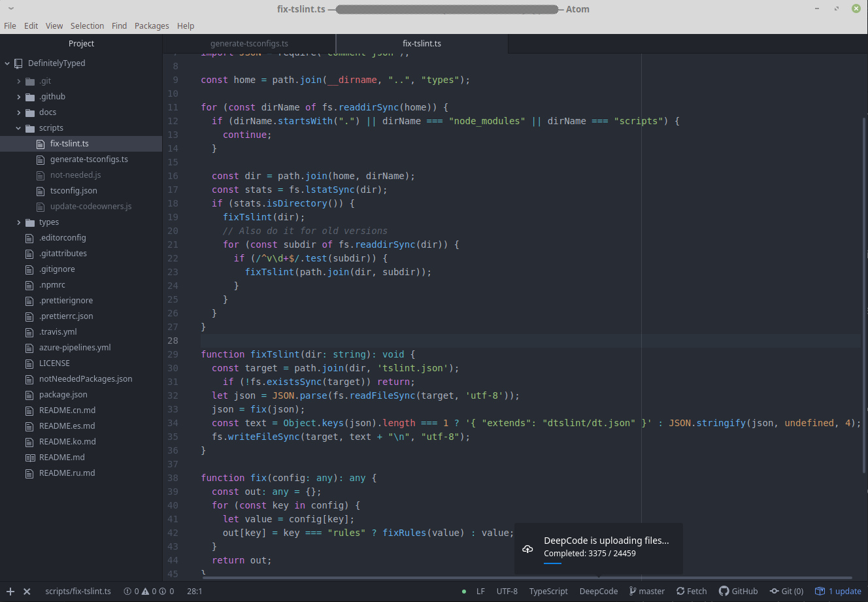Screen dimensions: 868x602
Task: Click the package.json file icon
Action: 29,395
